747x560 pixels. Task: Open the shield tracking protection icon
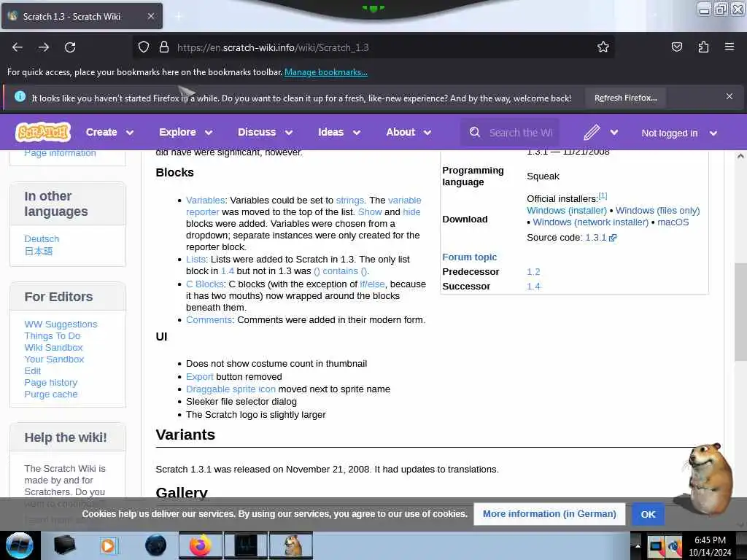(x=144, y=47)
